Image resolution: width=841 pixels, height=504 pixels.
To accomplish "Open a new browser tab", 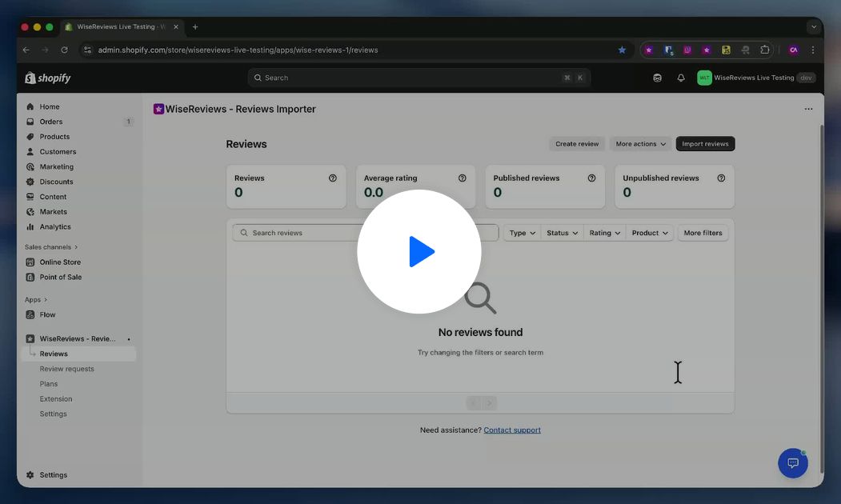I will click(195, 27).
